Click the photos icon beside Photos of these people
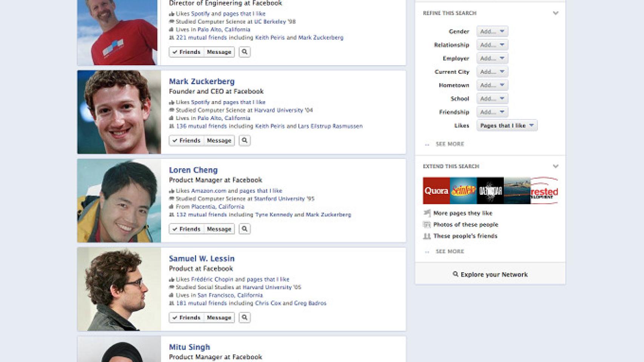The width and height of the screenshot is (644, 362). (427, 224)
